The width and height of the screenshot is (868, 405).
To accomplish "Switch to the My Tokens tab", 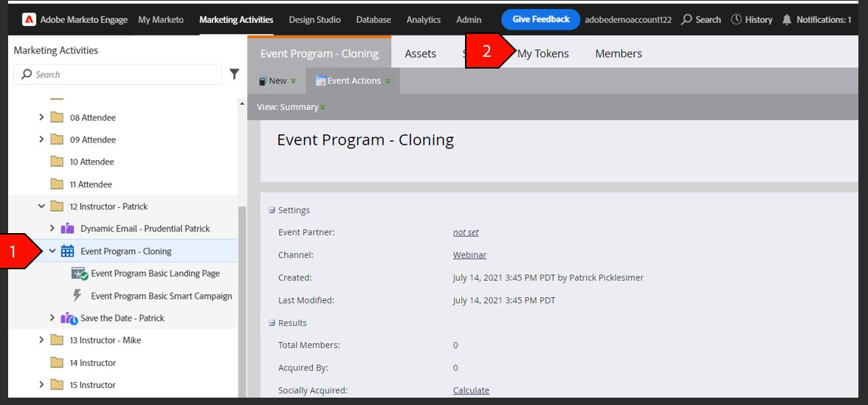I will [x=542, y=54].
